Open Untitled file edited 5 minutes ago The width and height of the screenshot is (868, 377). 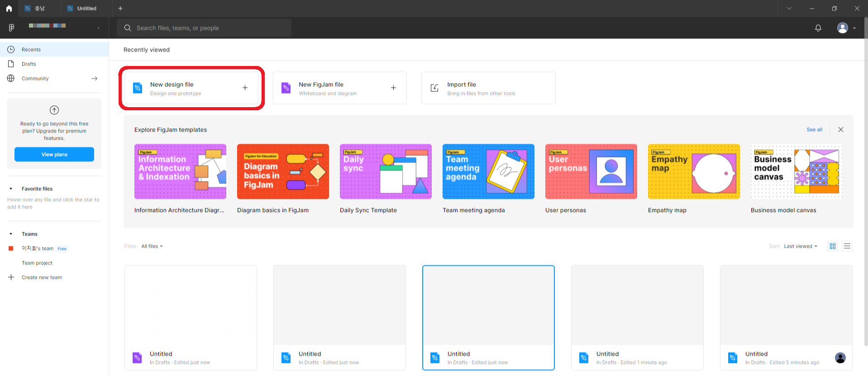click(786, 317)
